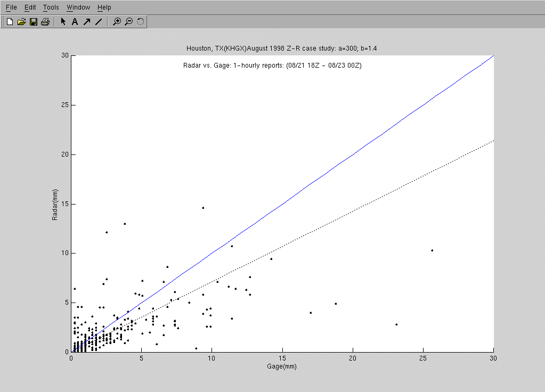This screenshot has width=545, height=392.
Task: Activate the Rotate 3D tool
Action: pos(141,21)
